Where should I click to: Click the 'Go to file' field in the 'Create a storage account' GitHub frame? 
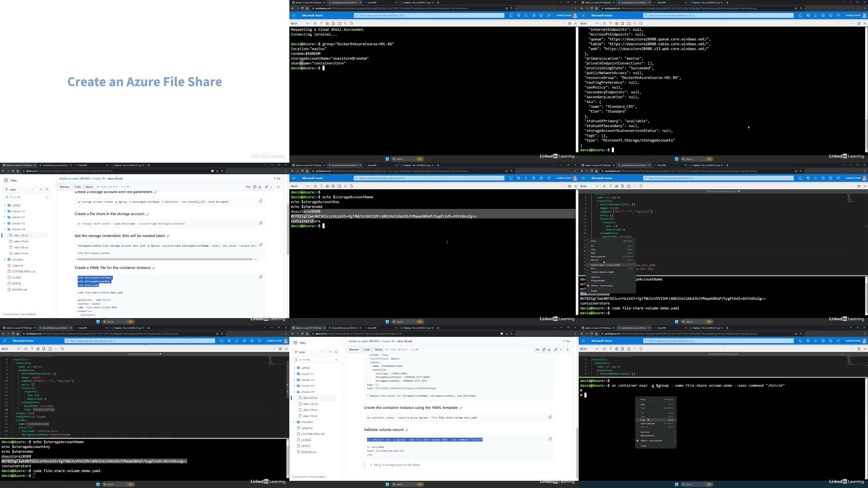coord(27,197)
